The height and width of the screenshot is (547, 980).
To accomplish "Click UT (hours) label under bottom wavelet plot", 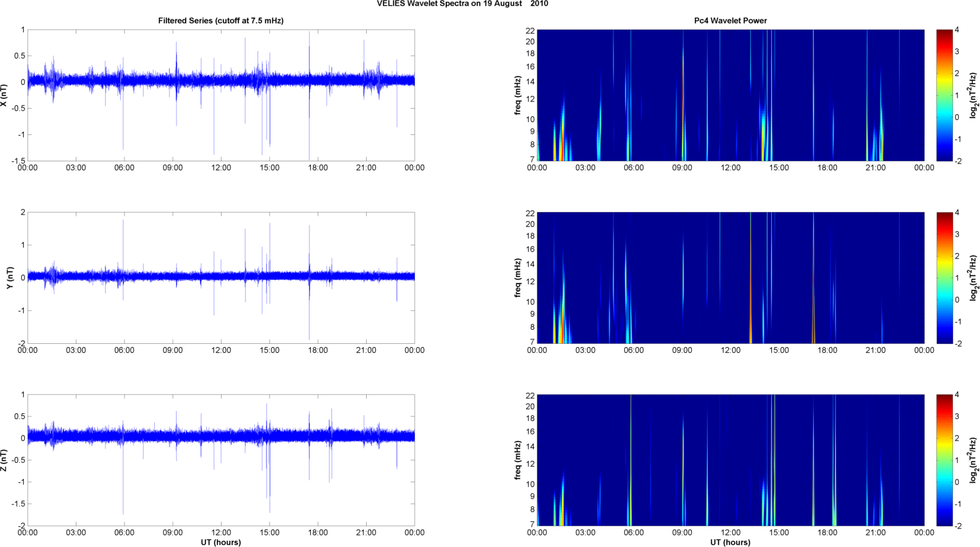I will [x=730, y=543].
